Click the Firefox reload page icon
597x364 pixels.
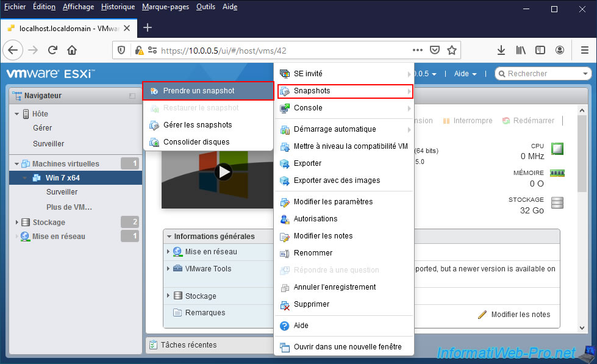(x=53, y=50)
